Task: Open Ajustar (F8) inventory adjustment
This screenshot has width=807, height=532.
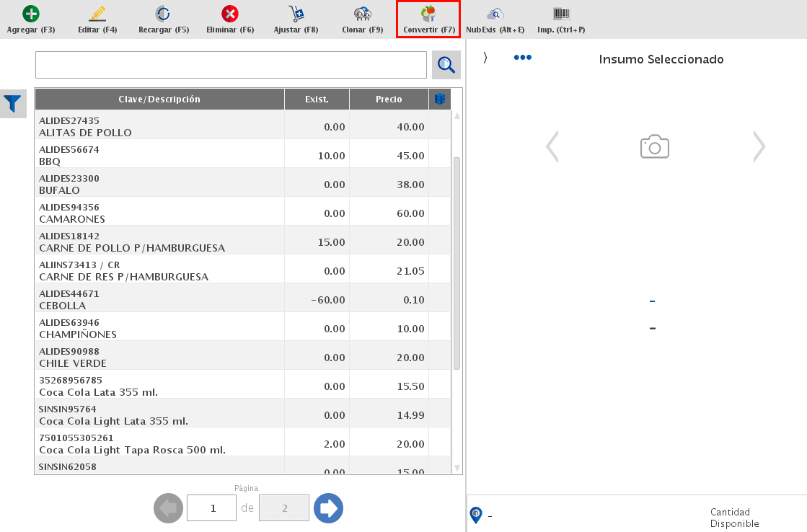Action: click(x=296, y=14)
